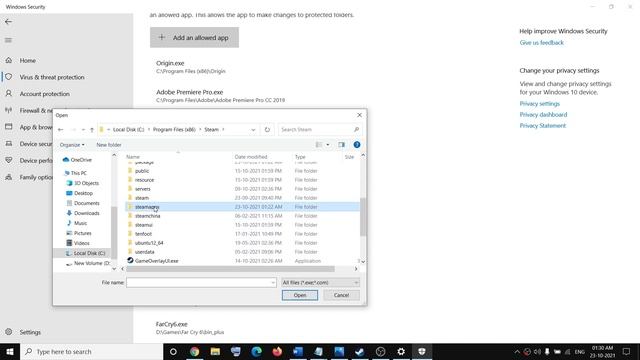Select the tenfoot folder row
Screen dimensions: 640x360
pyautogui.click(x=242, y=234)
